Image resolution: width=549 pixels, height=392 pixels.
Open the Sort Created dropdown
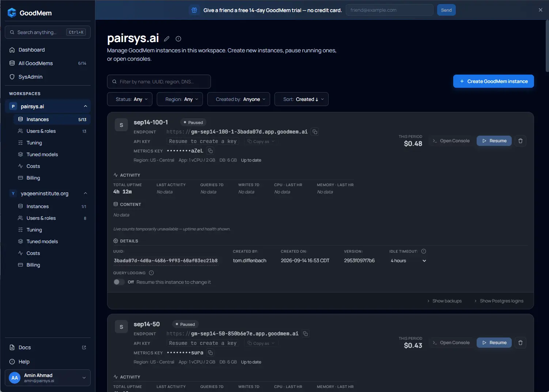(x=302, y=99)
